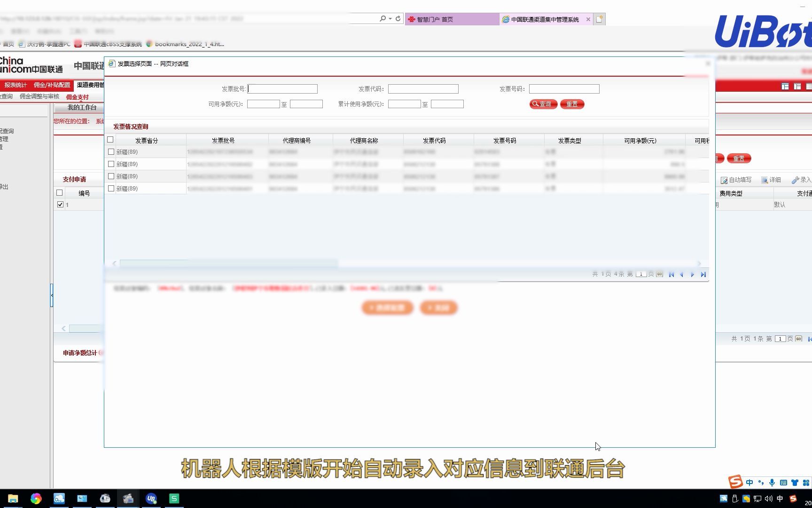812x508 pixels.
Task: Launch Chrome from the taskbar
Action: [37, 499]
